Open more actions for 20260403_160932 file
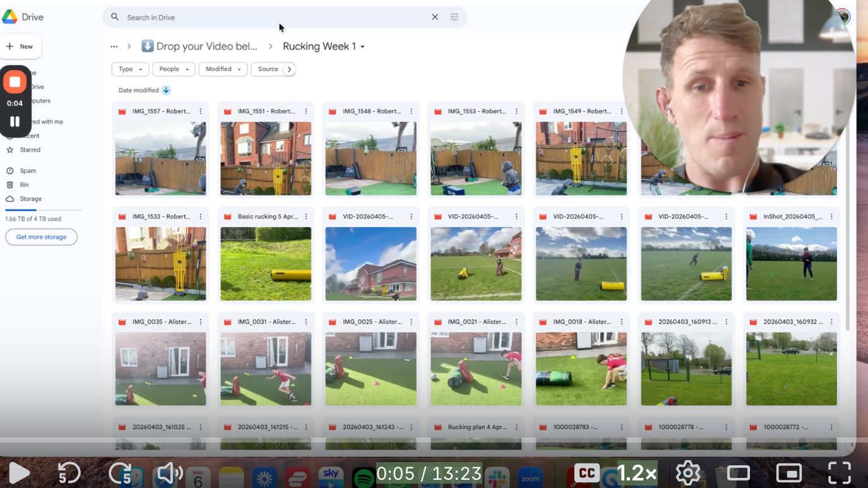The image size is (868, 488). [x=831, y=322]
